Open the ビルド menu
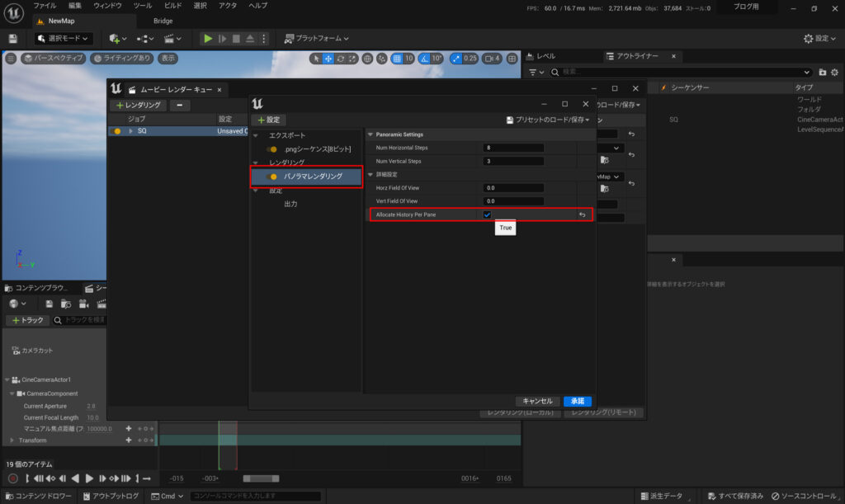 point(172,6)
